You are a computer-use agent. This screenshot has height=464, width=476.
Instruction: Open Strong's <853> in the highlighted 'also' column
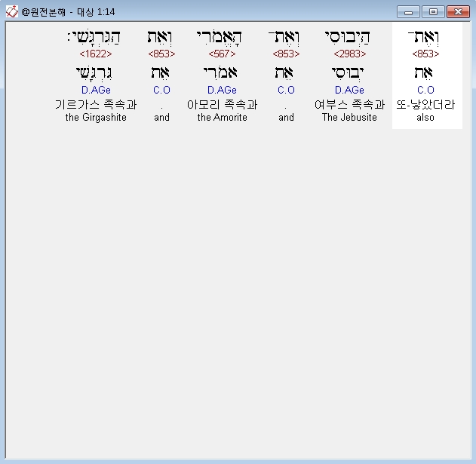[x=425, y=54]
